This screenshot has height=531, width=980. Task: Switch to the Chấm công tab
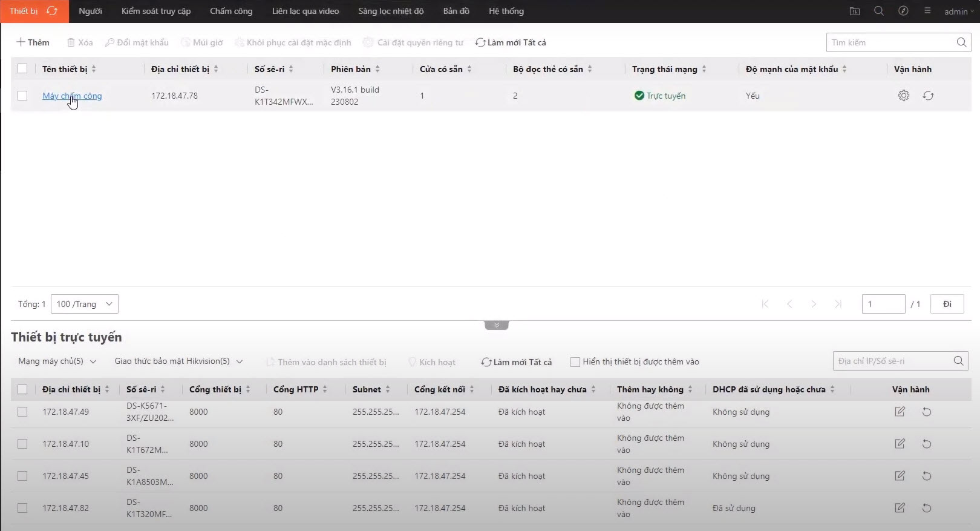point(231,11)
